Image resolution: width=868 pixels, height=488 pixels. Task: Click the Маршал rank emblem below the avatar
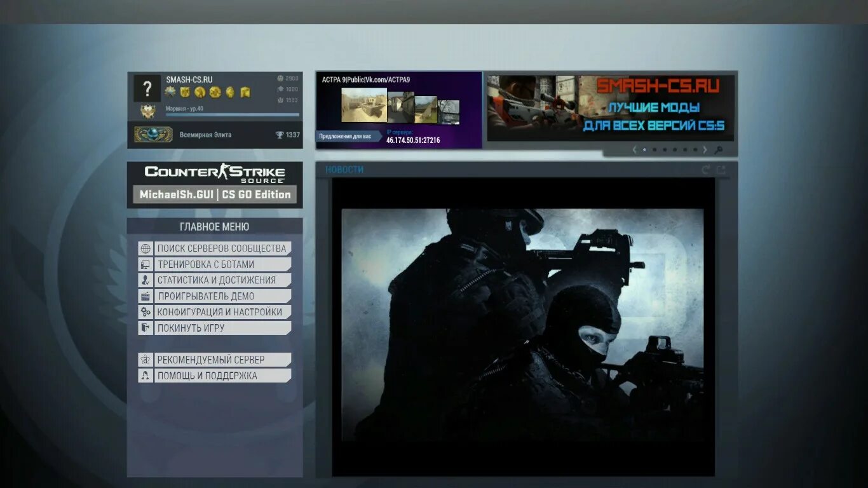[x=148, y=111]
